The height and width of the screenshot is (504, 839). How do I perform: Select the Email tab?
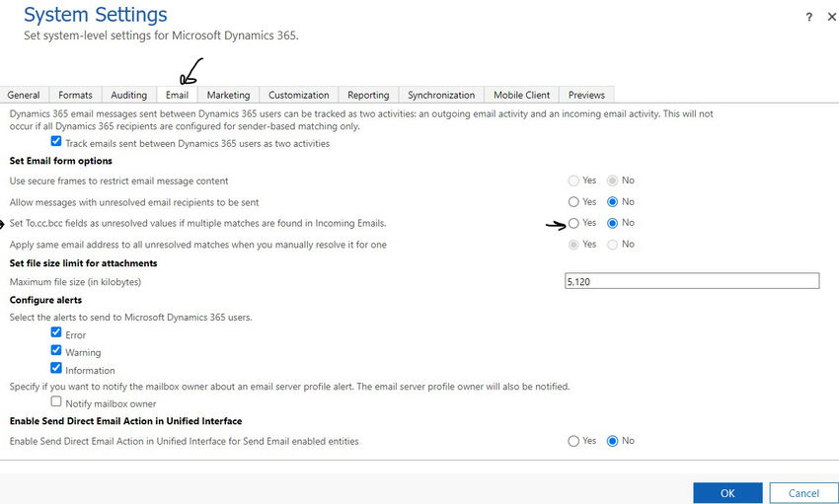pyautogui.click(x=177, y=95)
